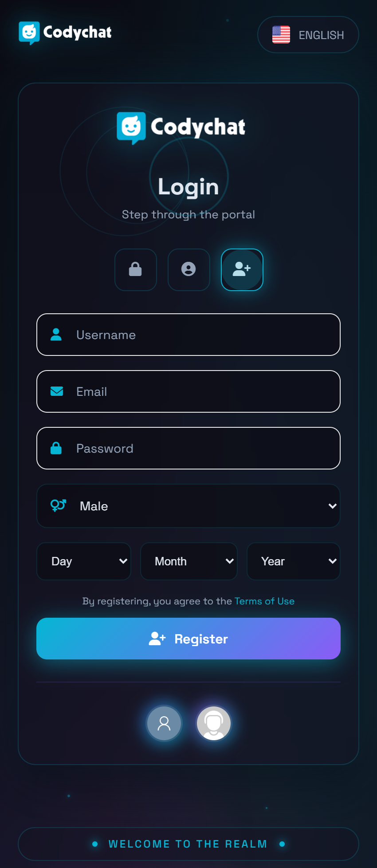This screenshot has width=377, height=868.
Task: Open the ENGLISH language selector
Action: click(308, 35)
